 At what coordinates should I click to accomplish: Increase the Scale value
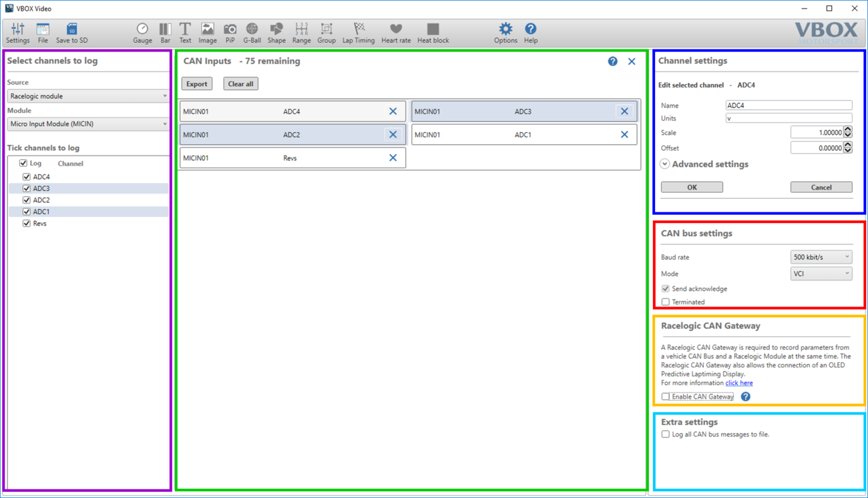tap(848, 130)
